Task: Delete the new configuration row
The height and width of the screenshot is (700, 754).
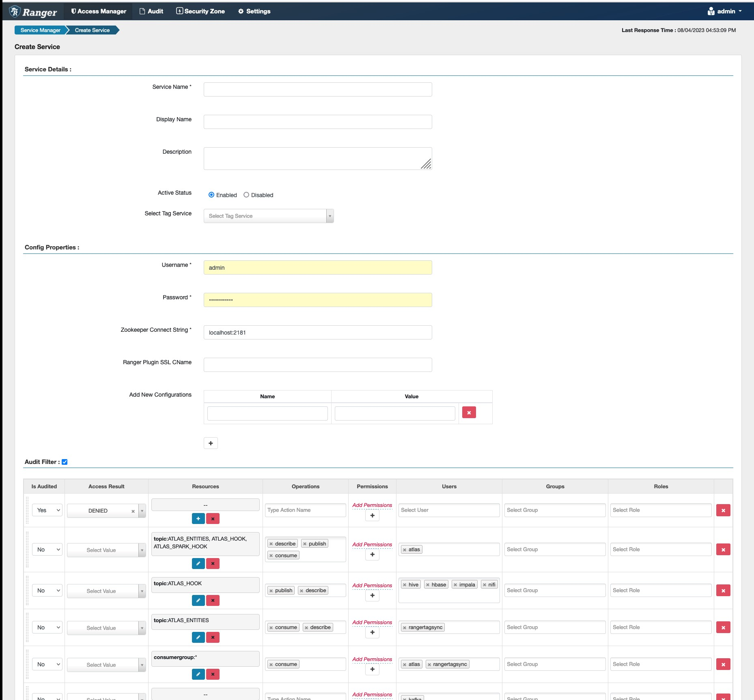Action: pyautogui.click(x=469, y=412)
